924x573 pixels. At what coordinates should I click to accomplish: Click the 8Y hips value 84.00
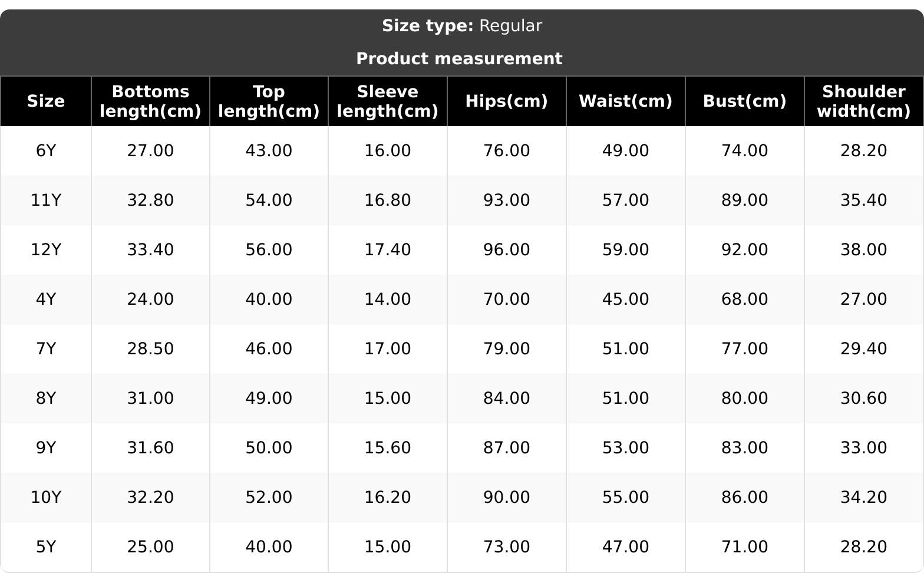(x=507, y=399)
